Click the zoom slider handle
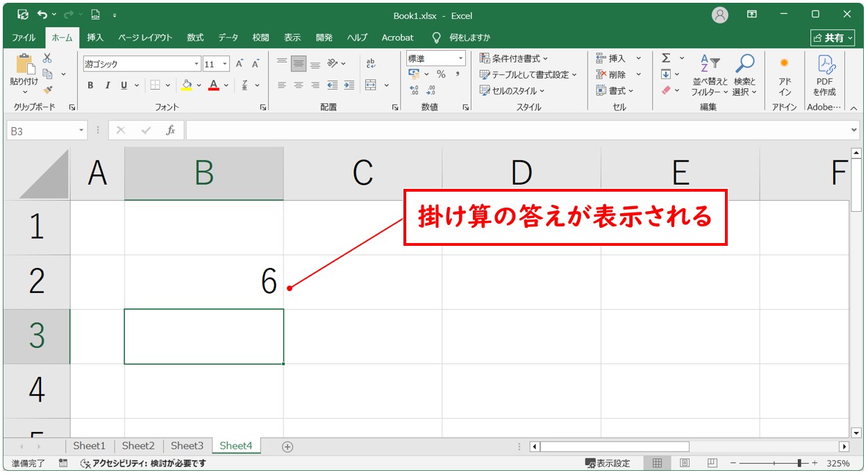The image size is (868, 475). (x=800, y=463)
